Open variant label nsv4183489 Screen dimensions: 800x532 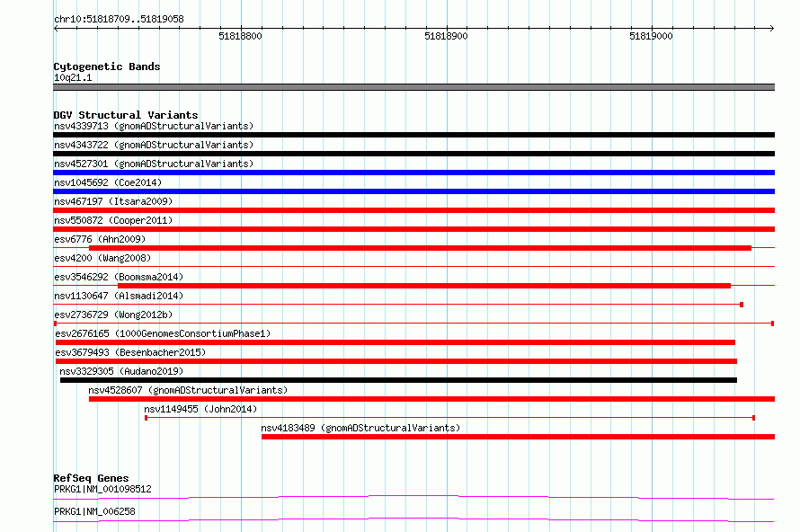360,428
